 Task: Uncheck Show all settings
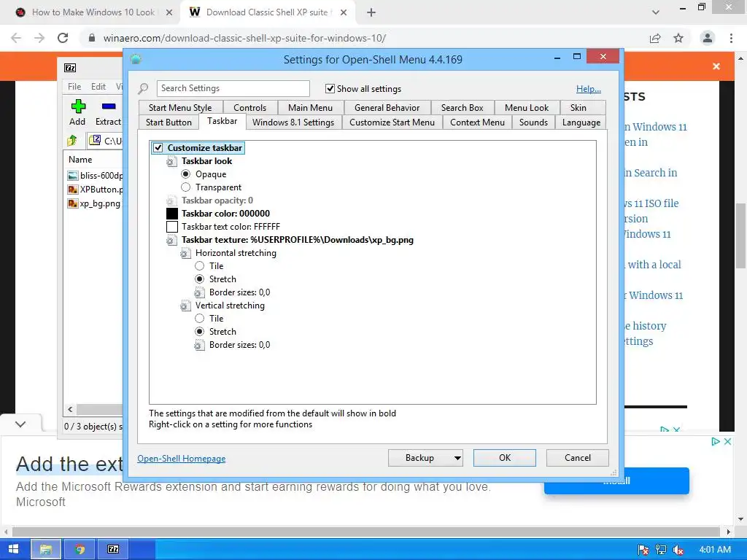[x=330, y=88]
